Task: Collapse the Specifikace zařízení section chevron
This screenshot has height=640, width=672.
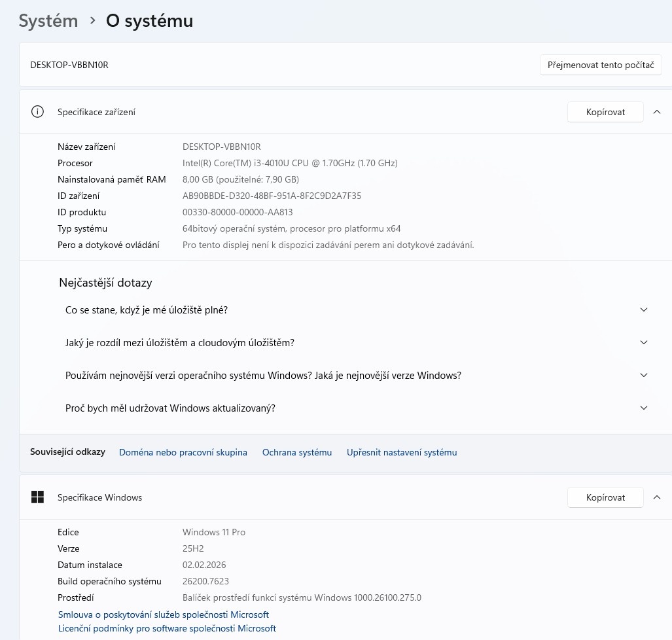Action: pos(657,112)
